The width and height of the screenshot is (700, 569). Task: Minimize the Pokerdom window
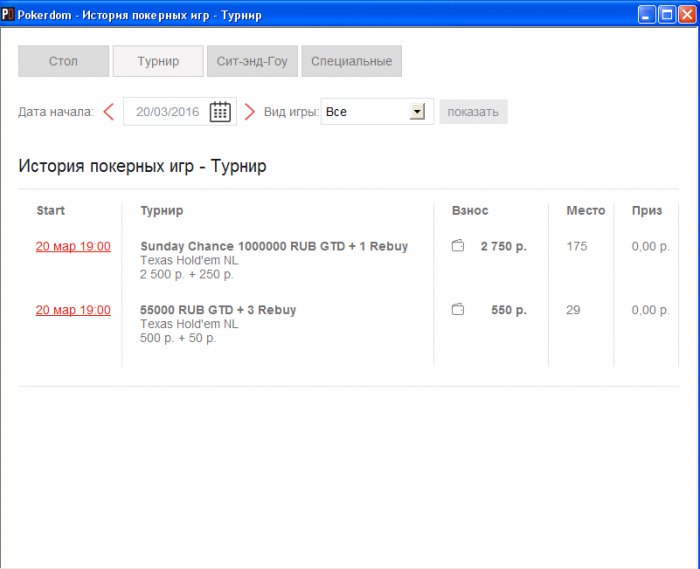(x=646, y=15)
